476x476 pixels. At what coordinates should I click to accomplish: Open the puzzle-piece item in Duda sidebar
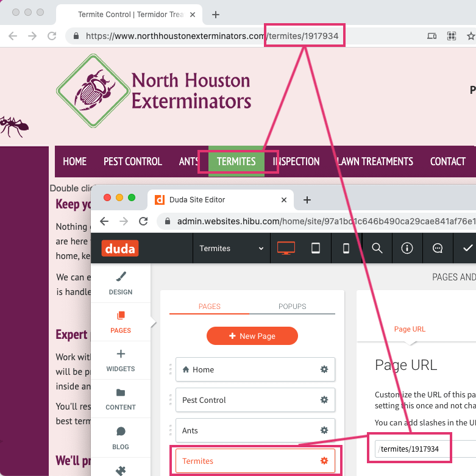[x=121, y=471]
